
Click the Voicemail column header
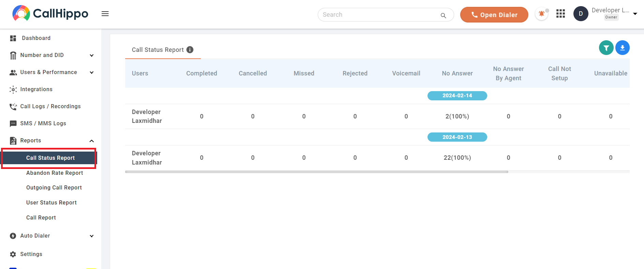[406, 73]
